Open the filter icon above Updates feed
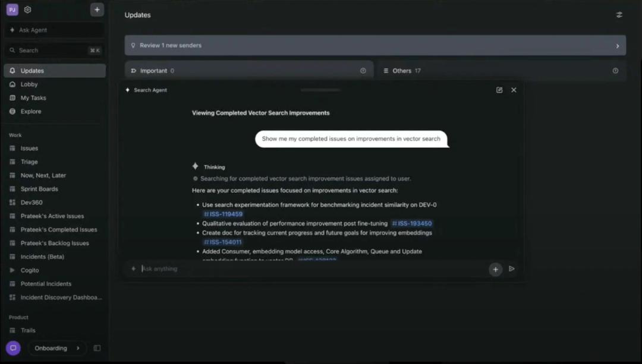Viewport: 642px width, 364px height. point(619,15)
